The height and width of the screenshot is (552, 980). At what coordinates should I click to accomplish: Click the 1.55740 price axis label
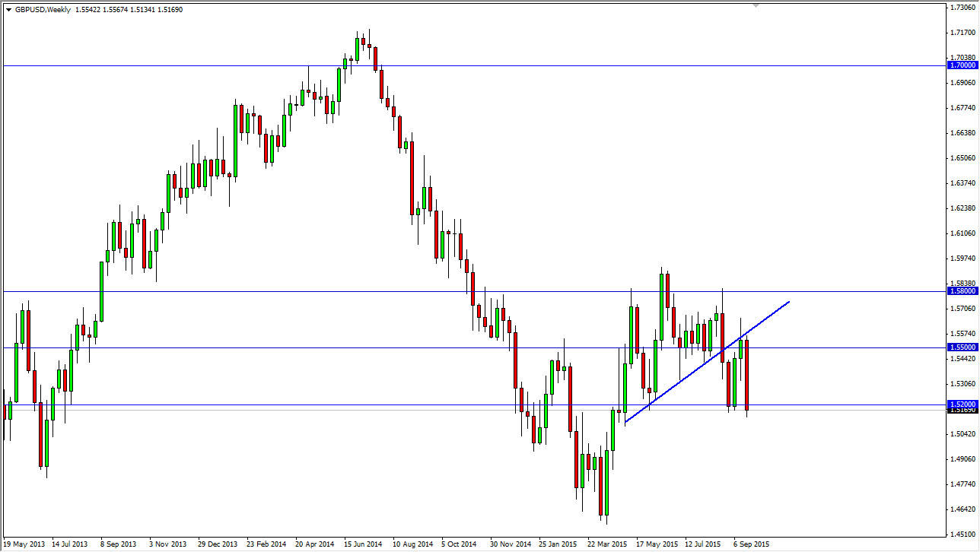pos(963,334)
